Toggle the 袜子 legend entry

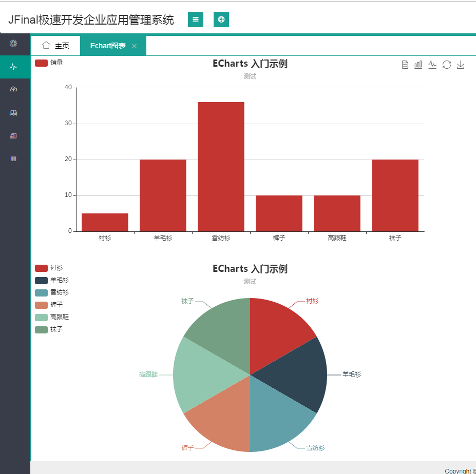[x=50, y=329]
